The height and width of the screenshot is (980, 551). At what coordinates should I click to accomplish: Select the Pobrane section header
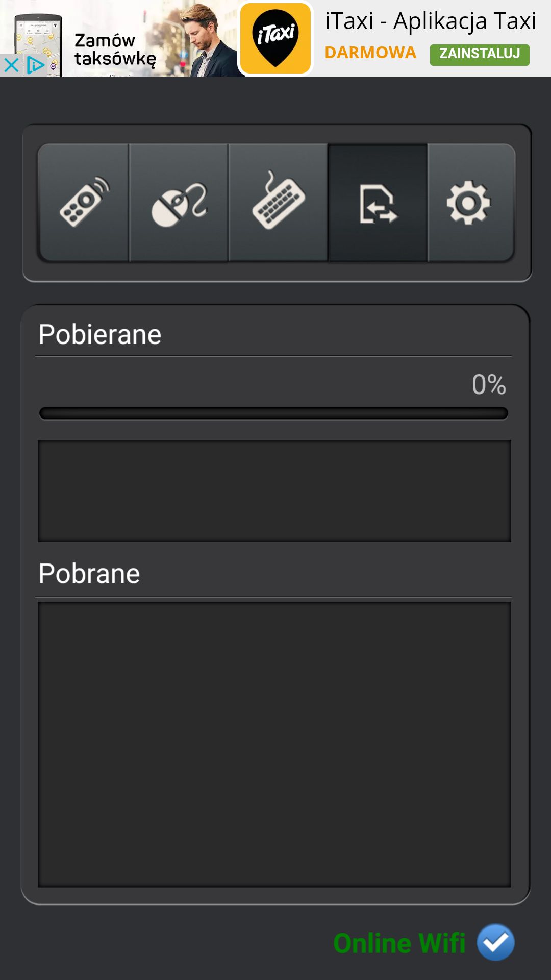click(89, 574)
